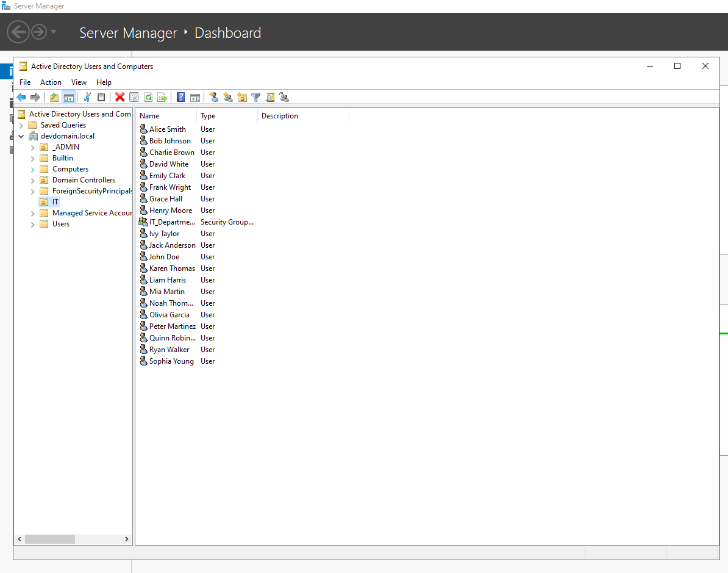The image size is (728, 573).
Task: Toggle the Show/Hide Action Pane icon
Action: (x=195, y=97)
